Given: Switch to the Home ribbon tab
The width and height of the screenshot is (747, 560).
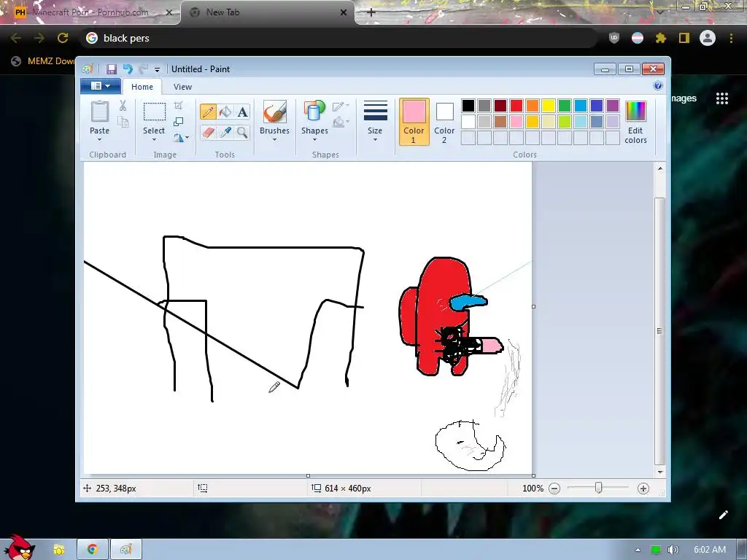Looking at the screenshot, I should pos(142,87).
